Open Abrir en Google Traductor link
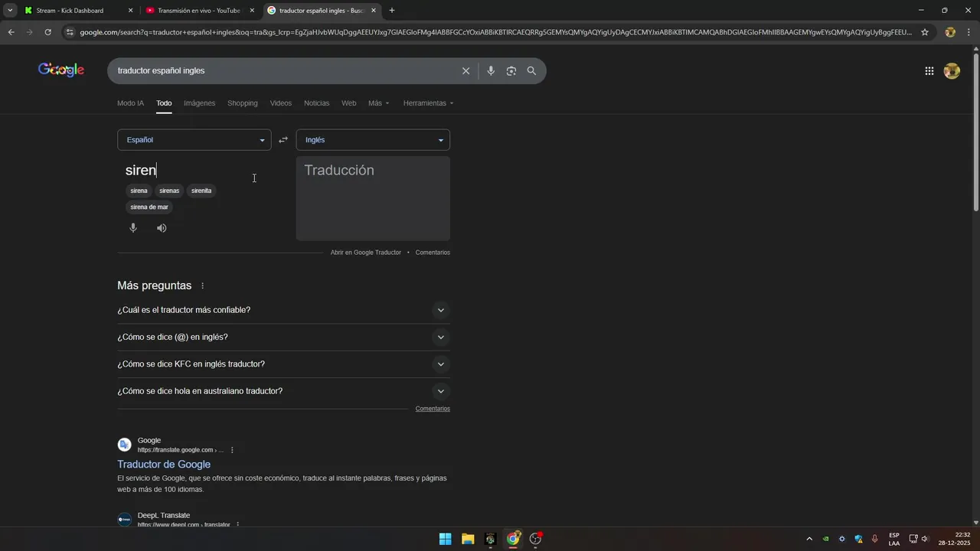 366,253
